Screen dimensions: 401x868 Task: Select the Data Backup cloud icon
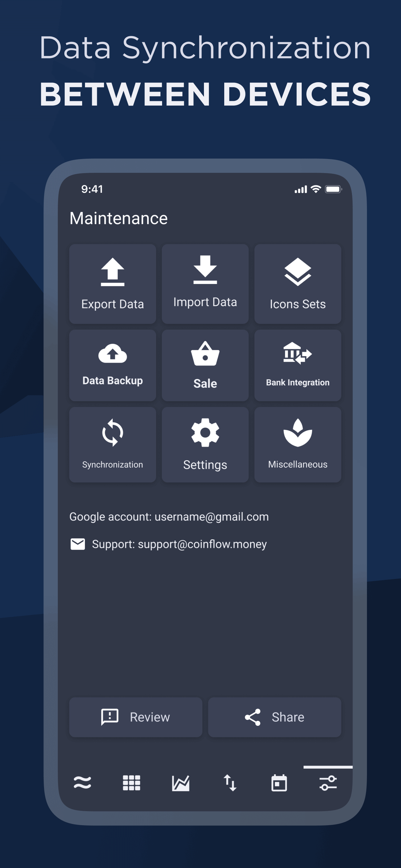[x=112, y=354]
